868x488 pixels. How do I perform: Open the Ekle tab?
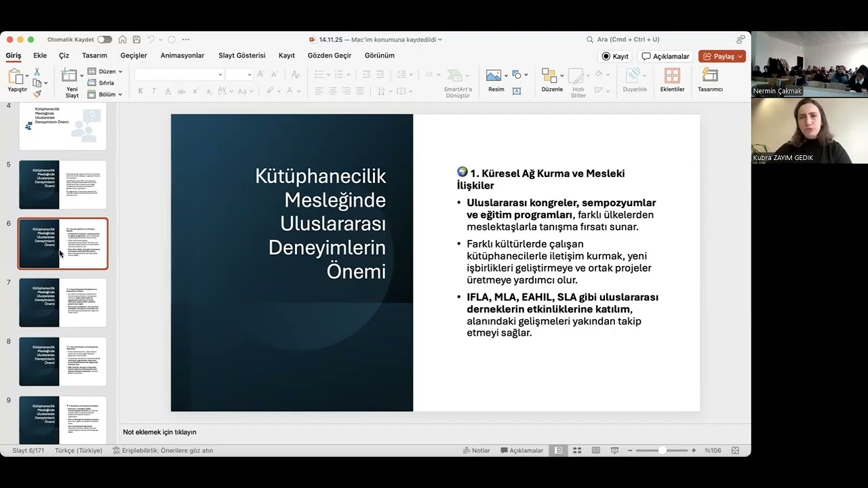click(x=40, y=56)
